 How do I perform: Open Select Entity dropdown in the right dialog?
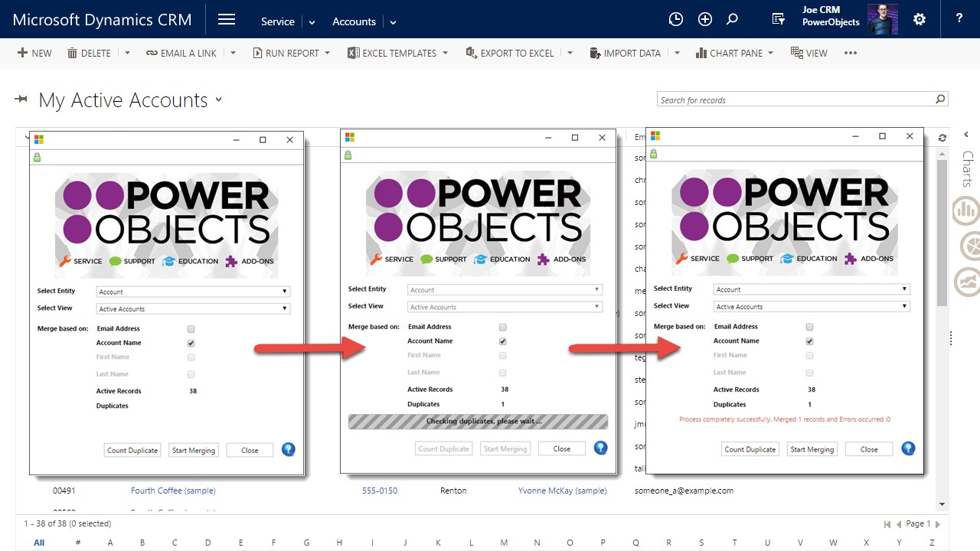point(812,289)
